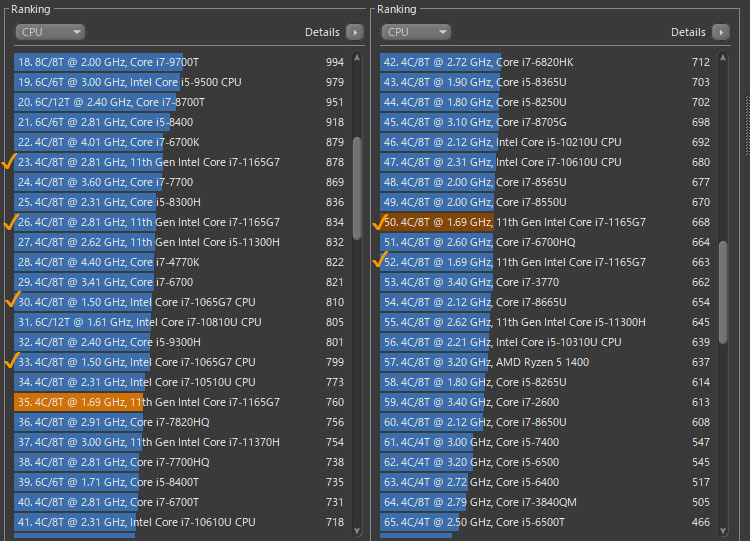Toggle the checkmark beside rank 52 i7-1165G7

pos(379,260)
